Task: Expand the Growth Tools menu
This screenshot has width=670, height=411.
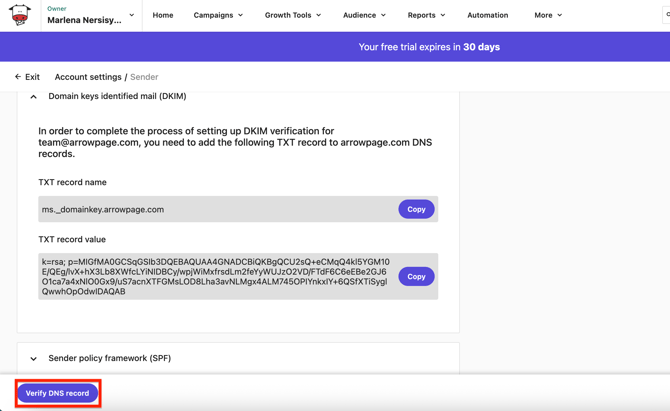Action: 292,15
